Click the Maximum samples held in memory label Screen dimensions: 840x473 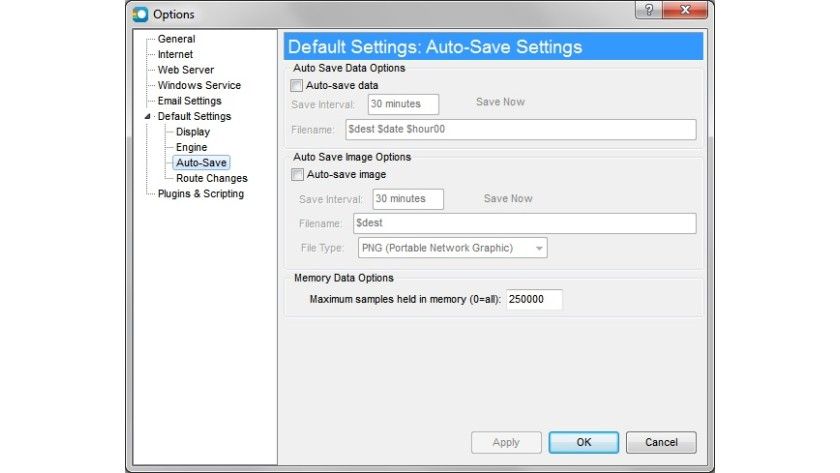tap(404, 300)
